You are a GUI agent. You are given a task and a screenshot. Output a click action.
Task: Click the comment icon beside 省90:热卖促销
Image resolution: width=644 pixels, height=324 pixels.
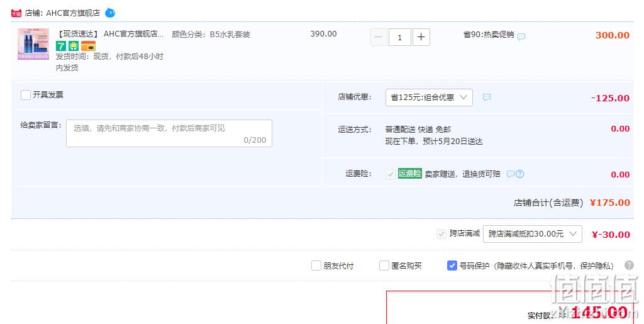(x=521, y=37)
